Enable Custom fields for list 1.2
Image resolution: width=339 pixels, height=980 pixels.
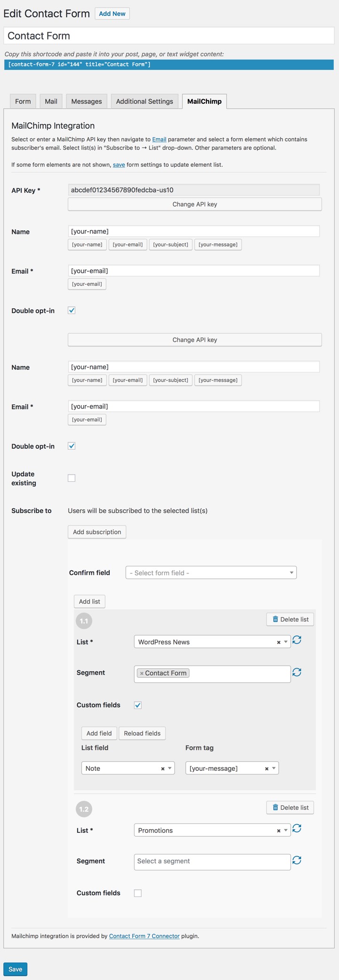tap(138, 893)
